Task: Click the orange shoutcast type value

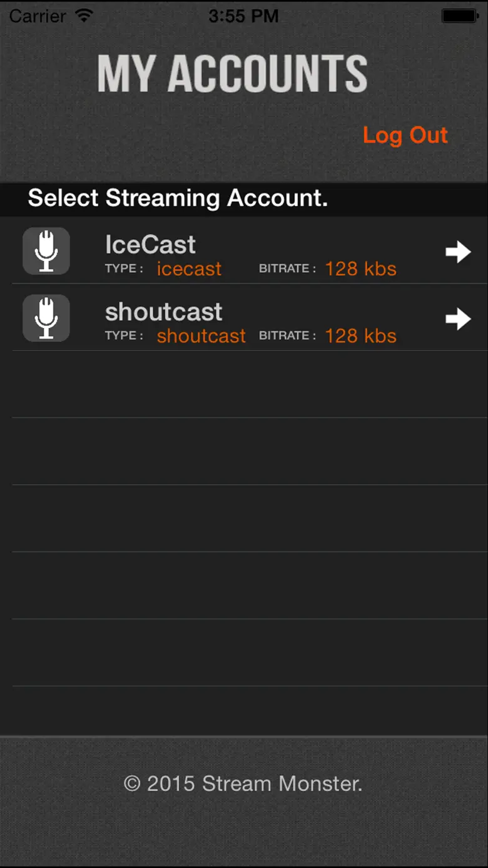Action: tap(201, 336)
